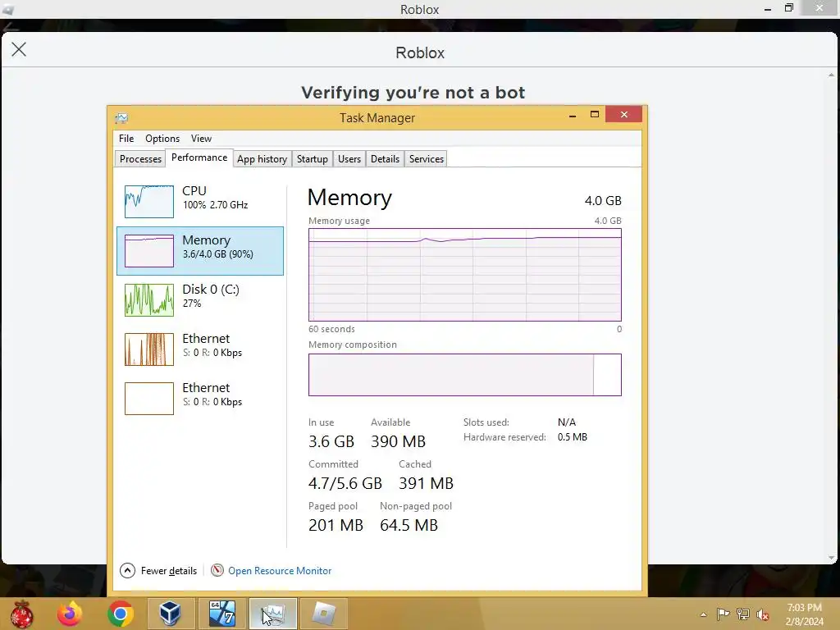
Task: Select the CPU performance graph thumbnail
Action: click(x=149, y=202)
